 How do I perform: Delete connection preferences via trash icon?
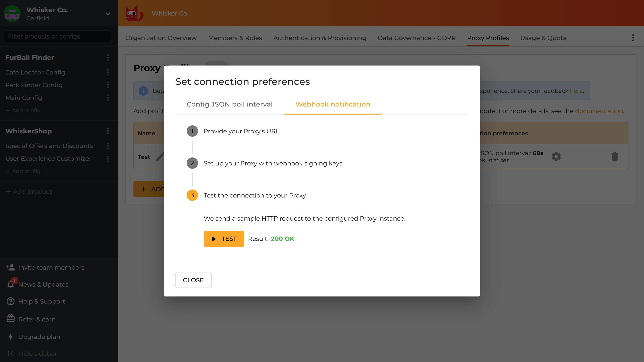point(615,156)
